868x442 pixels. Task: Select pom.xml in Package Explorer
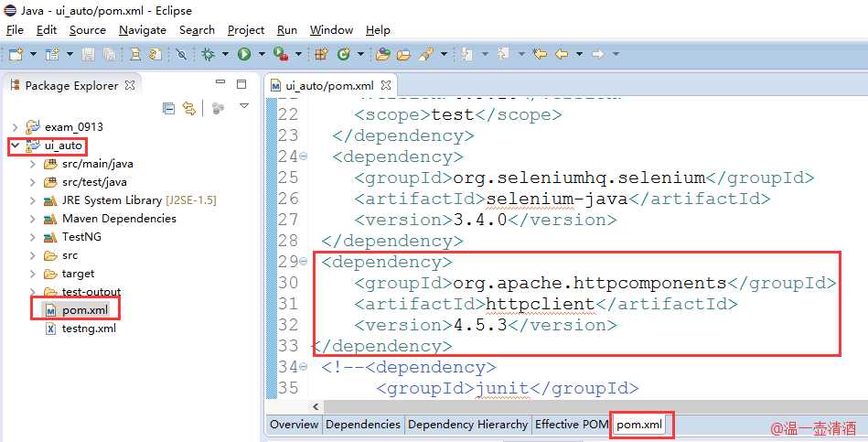click(x=85, y=310)
